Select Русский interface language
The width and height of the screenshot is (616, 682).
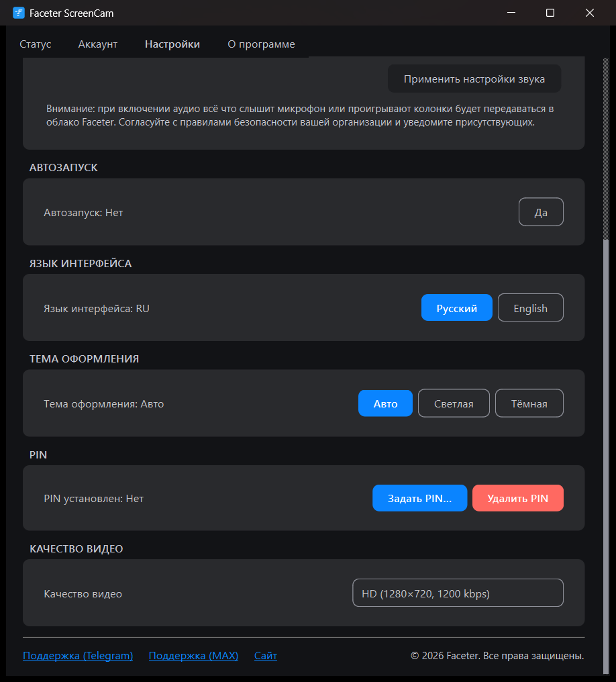click(456, 308)
